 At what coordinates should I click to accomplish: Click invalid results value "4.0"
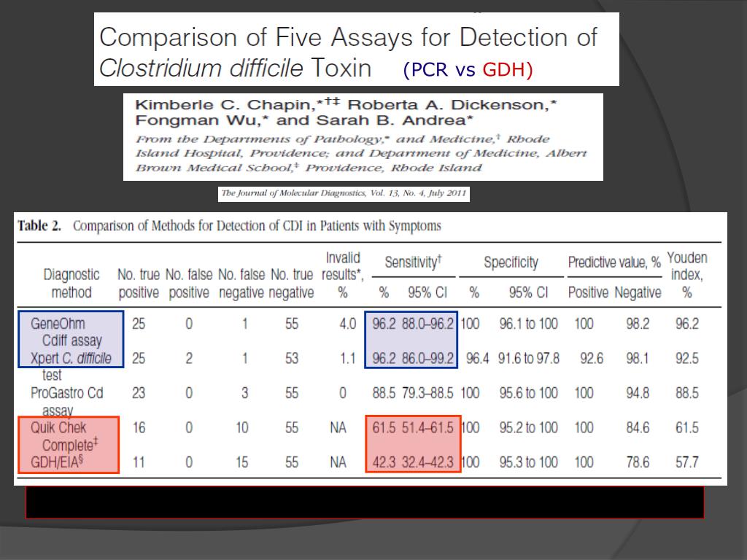click(x=348, y=324)
